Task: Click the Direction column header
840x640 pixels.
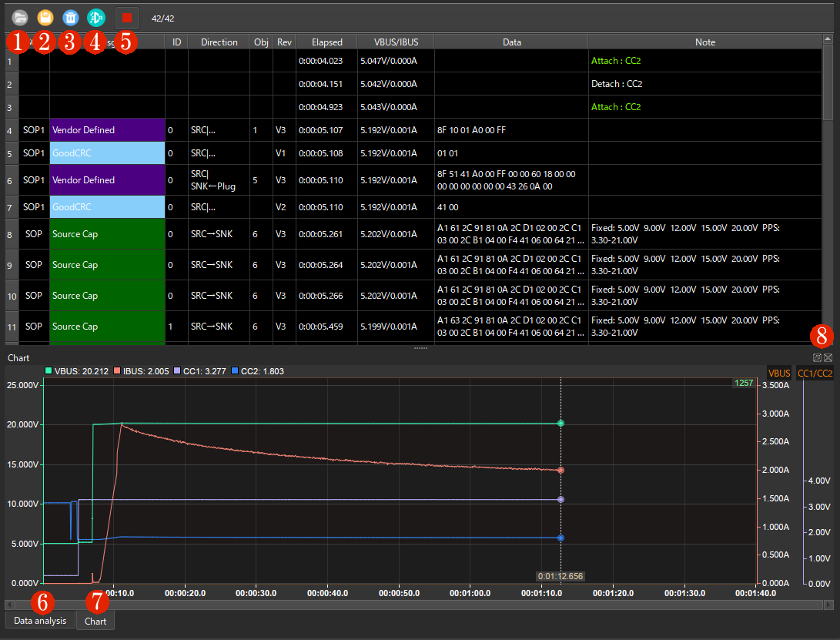Action: (x=219, y=42)
